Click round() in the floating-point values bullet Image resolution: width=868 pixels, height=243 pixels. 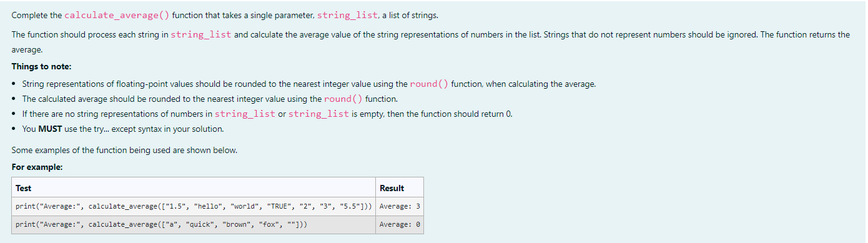tap(429, 84)
